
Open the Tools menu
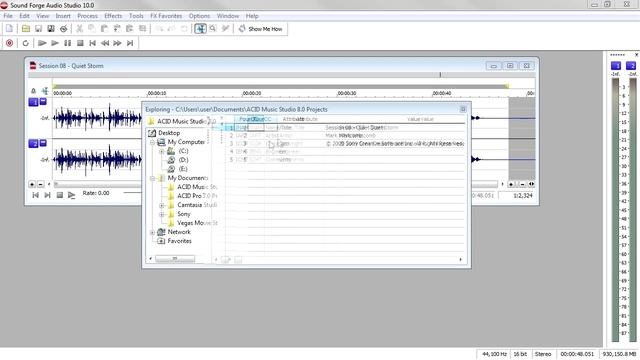coord(136,16)
